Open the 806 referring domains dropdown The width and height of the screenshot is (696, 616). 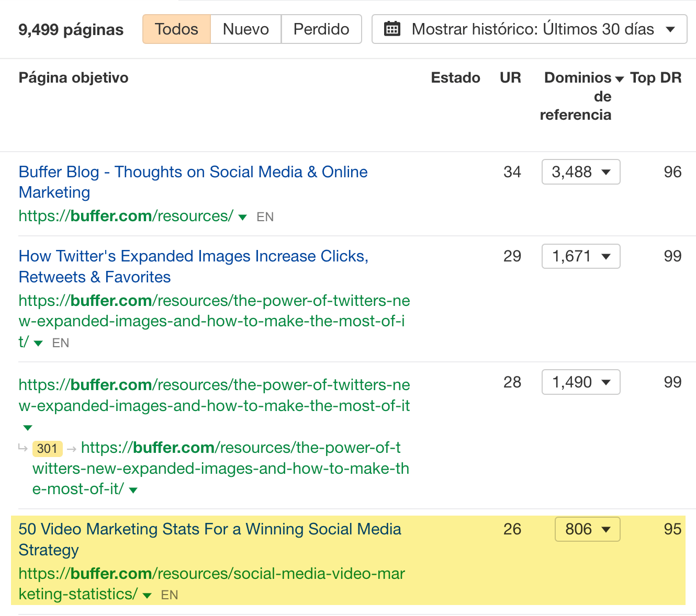(x=587, y=529)
